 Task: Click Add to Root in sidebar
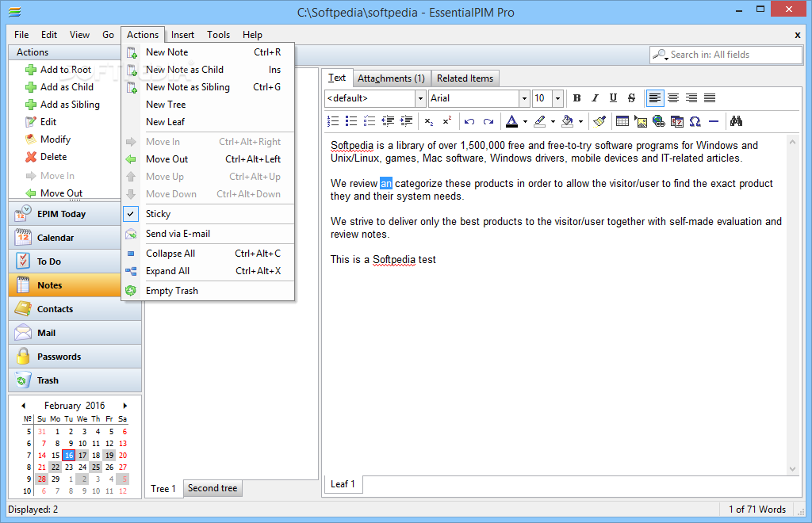[x=59, y=70]
